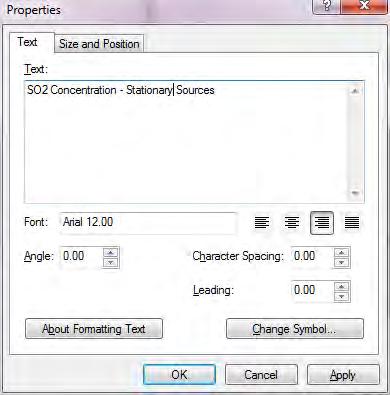The height and width of the screenshot is (395, 390).
Task: Increase Angle value with up arrow
Action: [111, 253]
